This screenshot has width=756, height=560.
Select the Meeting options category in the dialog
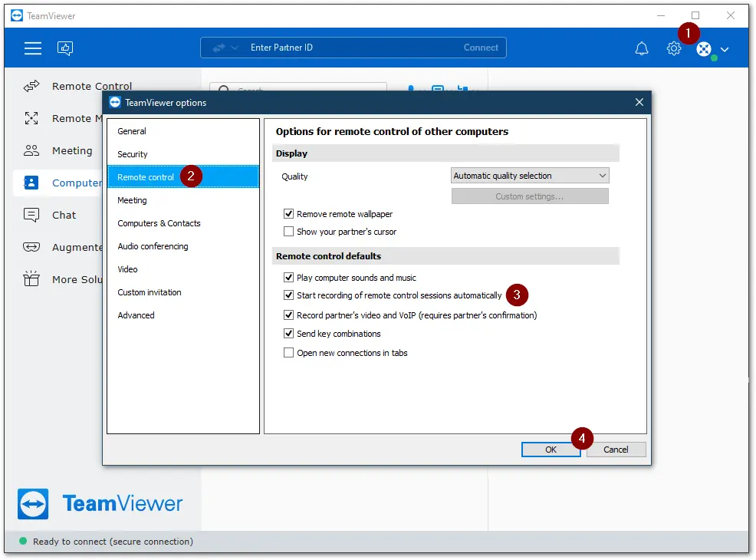(183, 200)
